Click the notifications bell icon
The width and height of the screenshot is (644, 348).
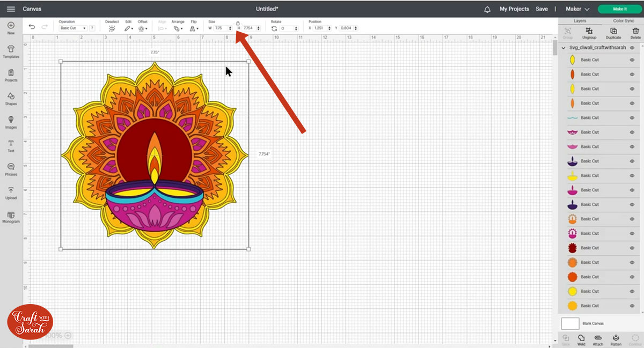click(x=487, y=9)
